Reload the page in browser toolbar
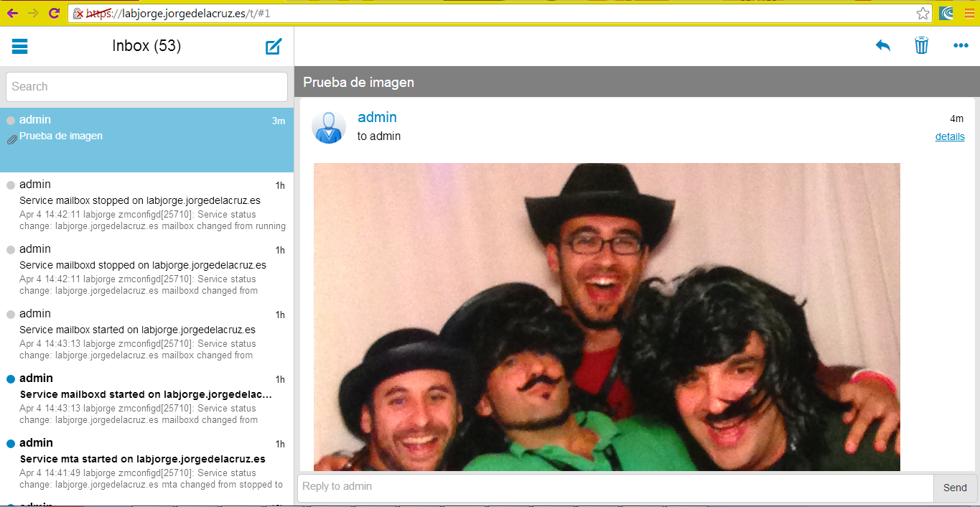The width and height of the screenshot is (980, 507). pos(55,13)
